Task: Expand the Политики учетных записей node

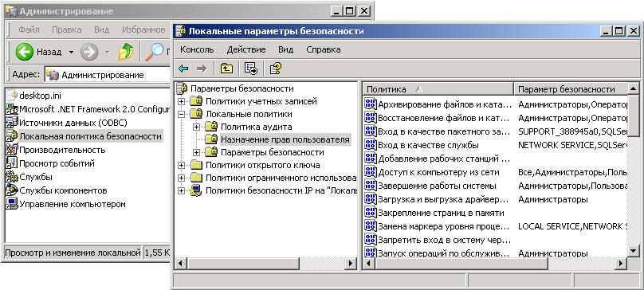Action: click(x=181, y=101)
